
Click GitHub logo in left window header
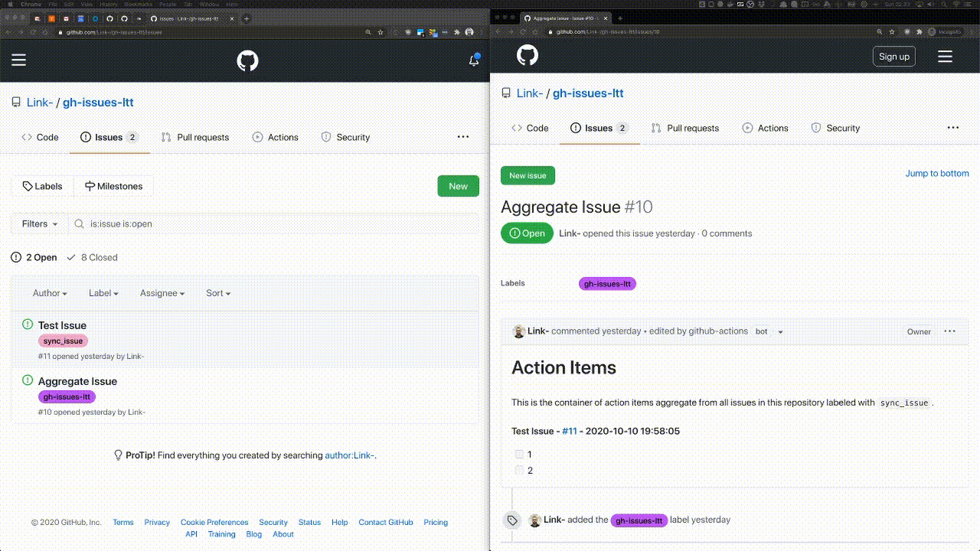[247, 60]
